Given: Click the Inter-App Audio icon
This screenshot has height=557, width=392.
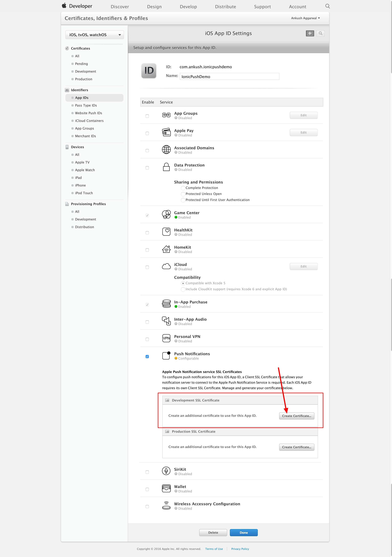Looking at the screenshot, I should point(166,321).
